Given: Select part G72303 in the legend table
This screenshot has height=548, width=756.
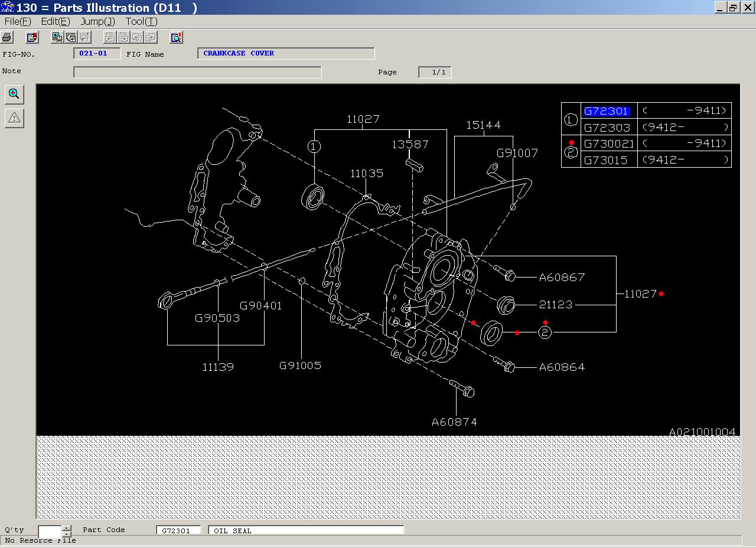Looking at the screenshot, I should 607,127.
